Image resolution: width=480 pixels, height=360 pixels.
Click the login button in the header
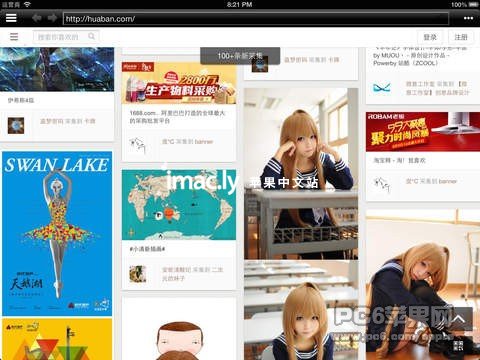point(430,37)
